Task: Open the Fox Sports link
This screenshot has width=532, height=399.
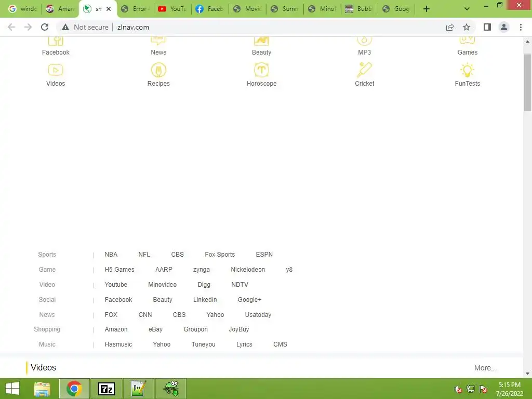Action: [x=220, y=255]
